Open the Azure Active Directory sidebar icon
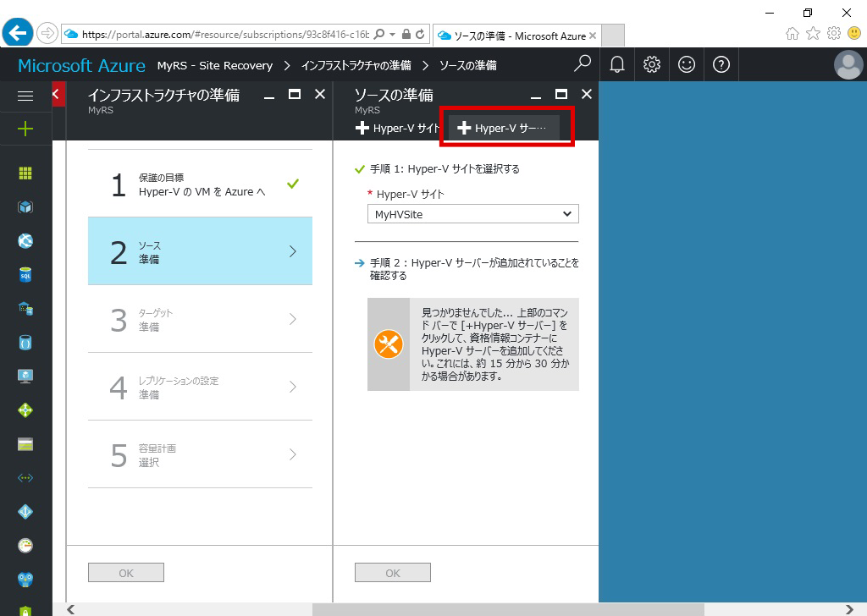 [25, 512]
